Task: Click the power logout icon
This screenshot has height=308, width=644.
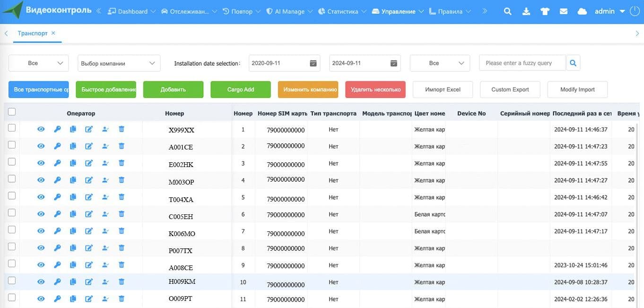Action: coord(635,11)
